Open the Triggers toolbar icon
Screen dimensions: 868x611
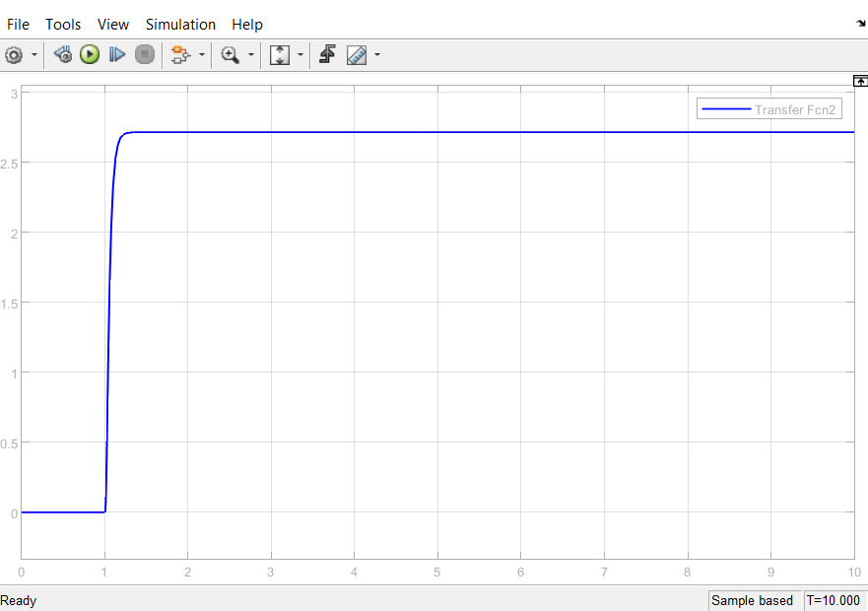tap(328, 54)
